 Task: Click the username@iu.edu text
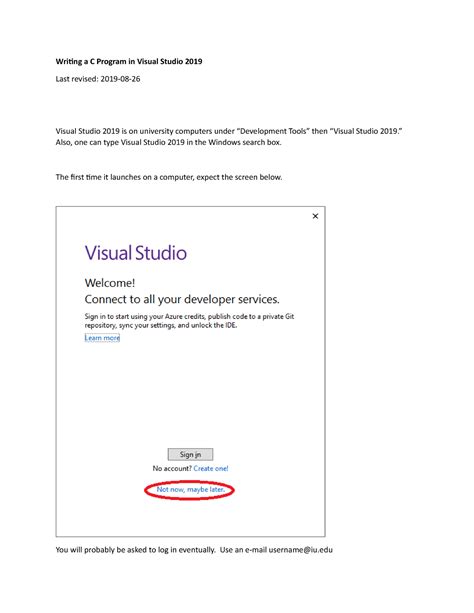(300, 550)
